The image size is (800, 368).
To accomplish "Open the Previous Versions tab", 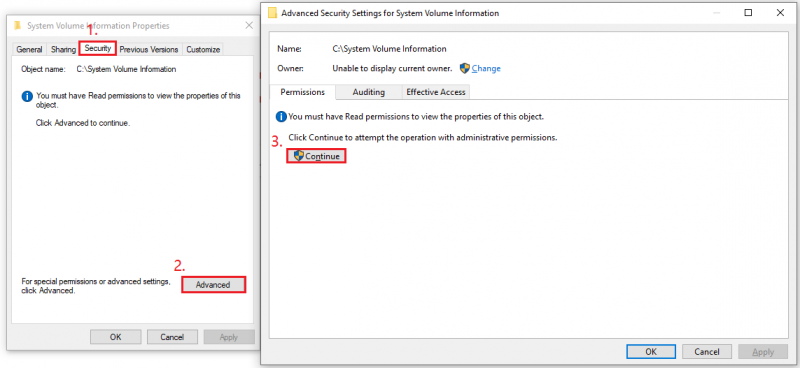I will (x=149, y=50).
